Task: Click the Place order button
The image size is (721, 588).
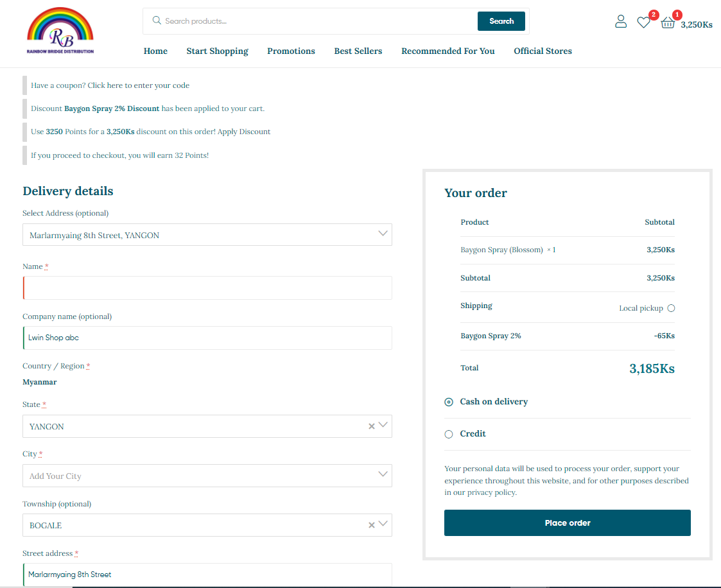Action: [x=568, y=523]
